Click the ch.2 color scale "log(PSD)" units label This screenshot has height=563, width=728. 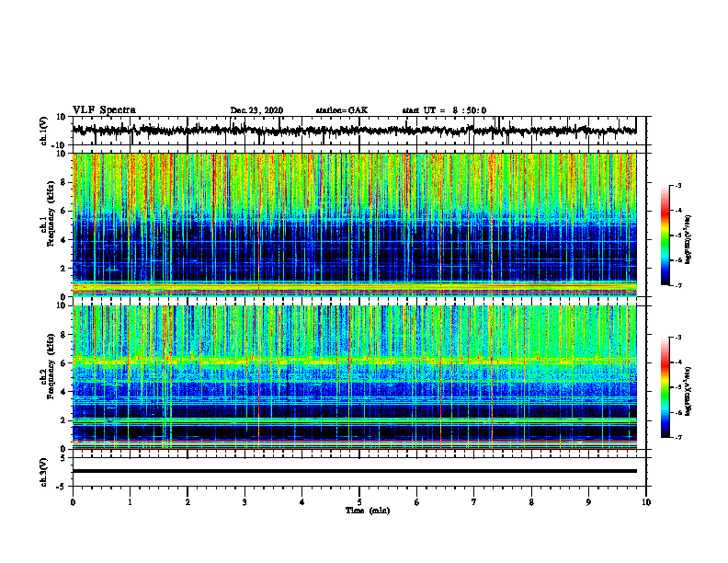click(x=688, y=391)
